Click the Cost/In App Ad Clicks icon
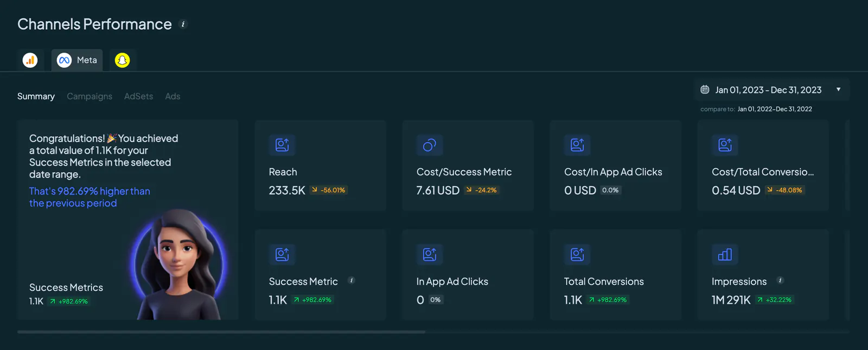868x350 pixels. [577, 145]
